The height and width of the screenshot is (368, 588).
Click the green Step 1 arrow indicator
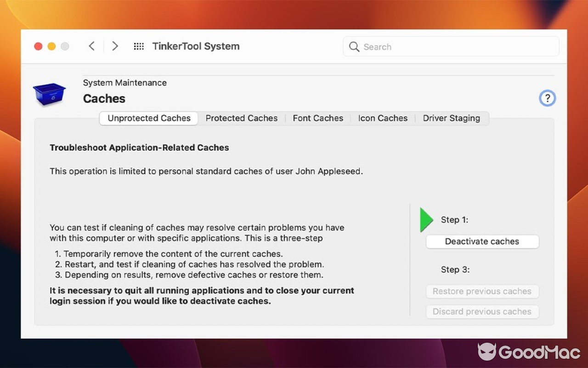click(426, 220)
